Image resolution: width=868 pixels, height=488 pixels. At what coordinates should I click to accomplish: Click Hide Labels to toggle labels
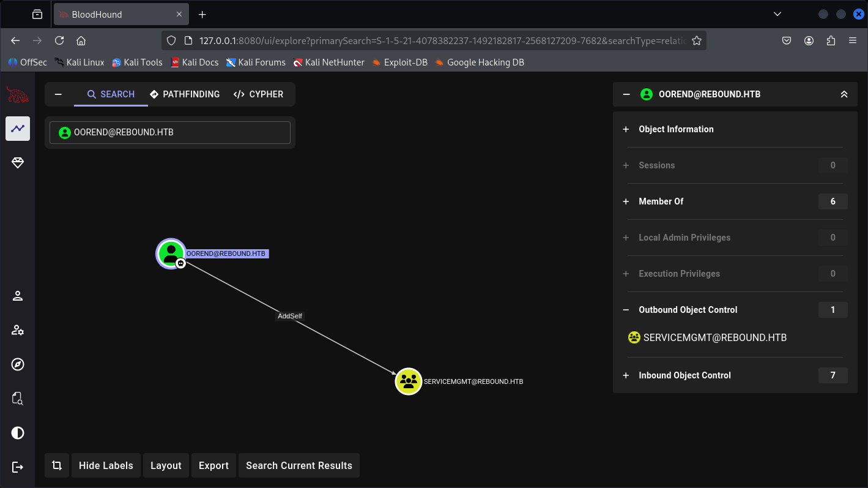pos(106,465)
